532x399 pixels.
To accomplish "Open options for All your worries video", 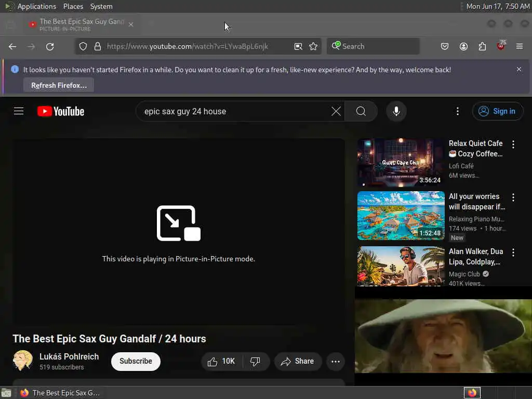I will [513, 197].
